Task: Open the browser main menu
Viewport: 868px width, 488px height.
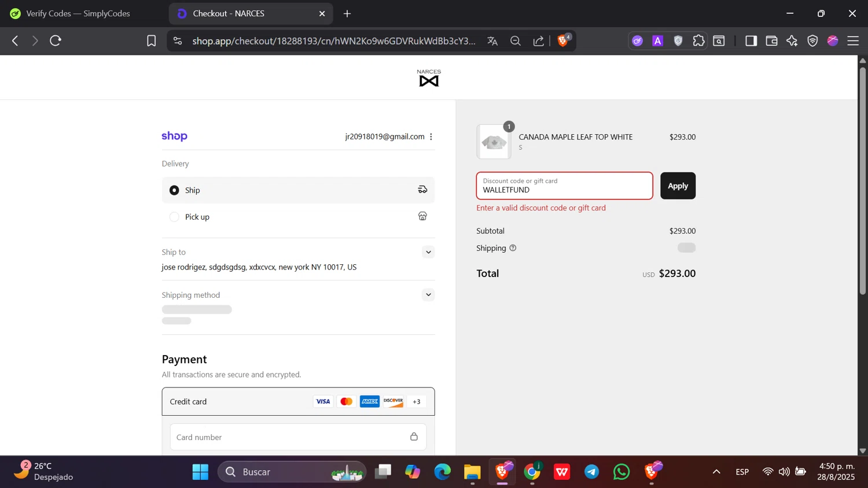Action: pos(853,41)
